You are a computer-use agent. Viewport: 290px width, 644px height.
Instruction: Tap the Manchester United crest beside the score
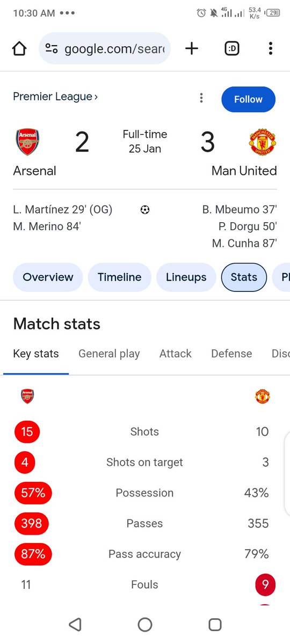[x=263, y=142]
